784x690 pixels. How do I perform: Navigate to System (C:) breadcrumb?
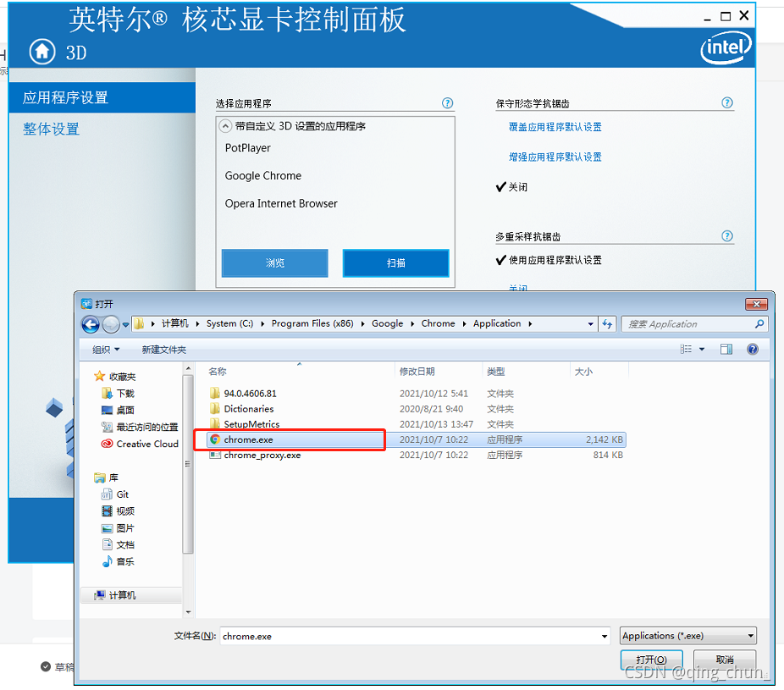tap(230, 323)
